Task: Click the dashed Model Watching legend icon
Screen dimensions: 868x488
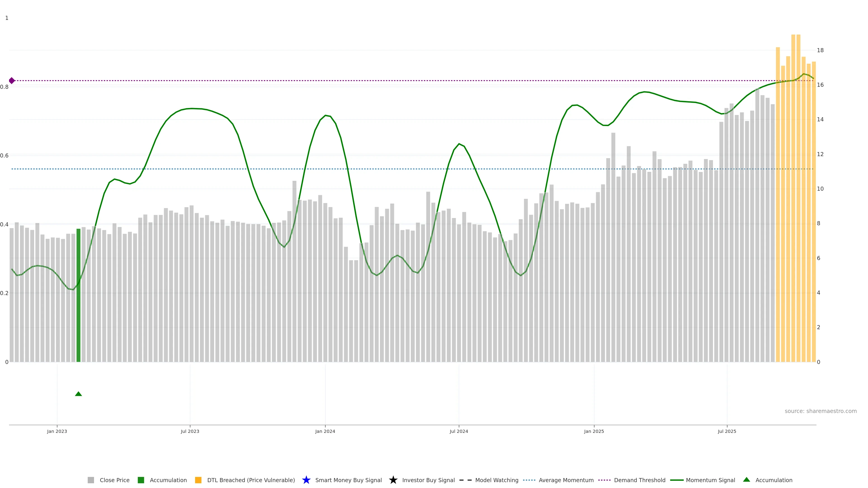Action: point(465,480)
